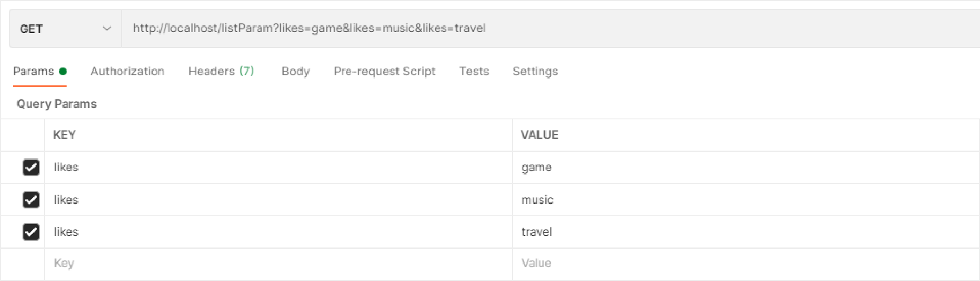Uncheck the likes=music parameter checkbox
Screen dimensions: 980x281
31,200
